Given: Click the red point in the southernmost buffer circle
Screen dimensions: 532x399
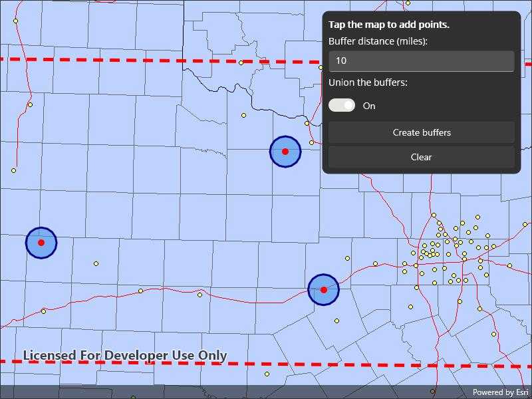Looking at the screenshot, I should coord(324,290).
